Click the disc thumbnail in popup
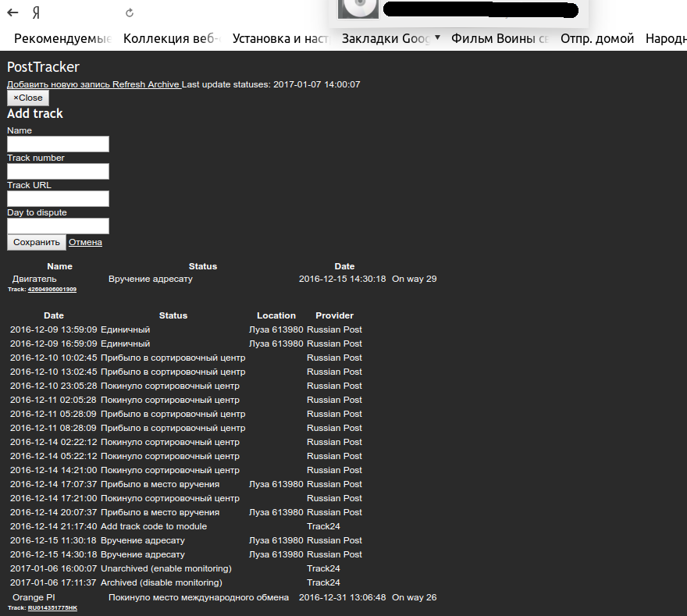This screenshot has height=616, width=687. 358,9
